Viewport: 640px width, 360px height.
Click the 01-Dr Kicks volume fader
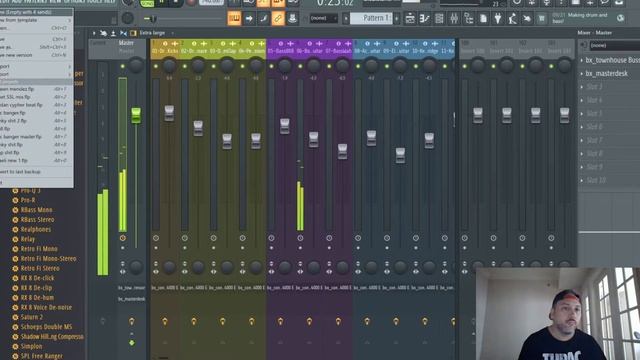pyautogui.click(x=169, y=113)
